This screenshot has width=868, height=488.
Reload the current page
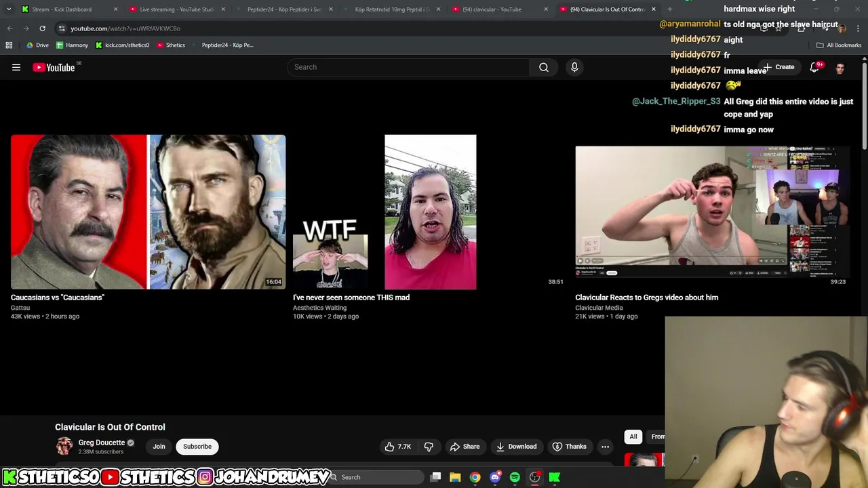(x=42, y=28)
